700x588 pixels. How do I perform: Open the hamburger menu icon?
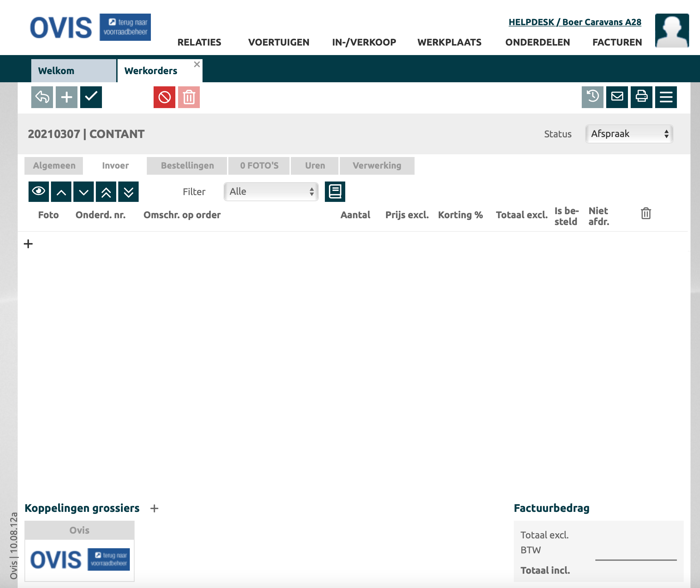pos(666,97)
